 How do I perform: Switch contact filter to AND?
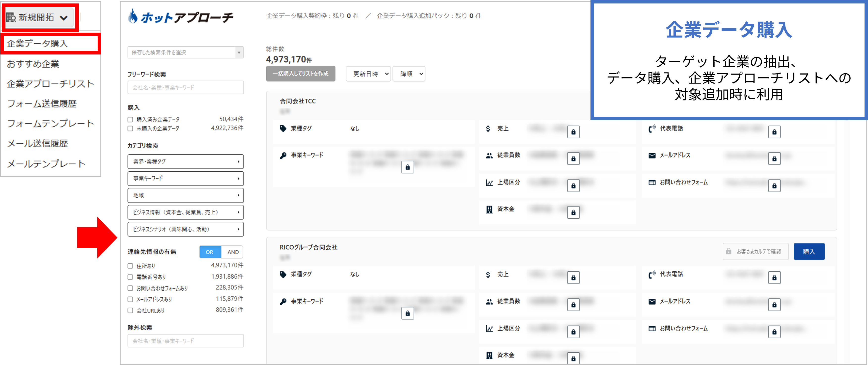tap(232, 252)
